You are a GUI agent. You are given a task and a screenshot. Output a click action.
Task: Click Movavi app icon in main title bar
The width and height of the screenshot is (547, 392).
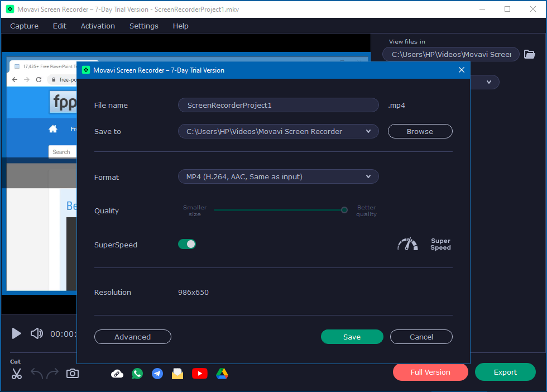click(x=10, y=9)
